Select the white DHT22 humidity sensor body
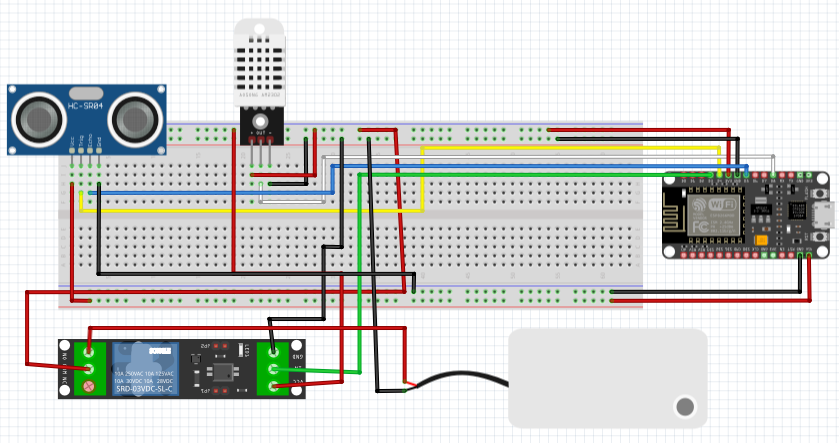Viewport: 839px width, 443px height. pos(259,63)
